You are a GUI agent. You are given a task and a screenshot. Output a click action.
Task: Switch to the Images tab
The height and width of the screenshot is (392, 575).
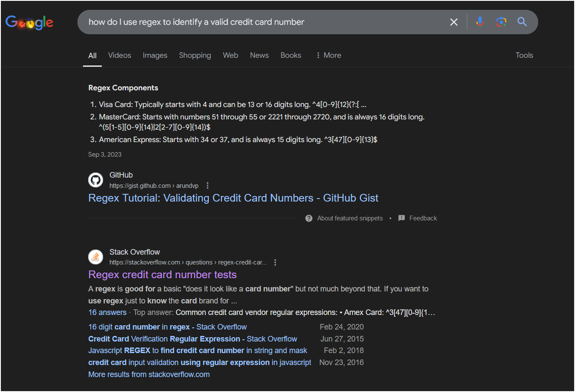(x=155, y=55)
